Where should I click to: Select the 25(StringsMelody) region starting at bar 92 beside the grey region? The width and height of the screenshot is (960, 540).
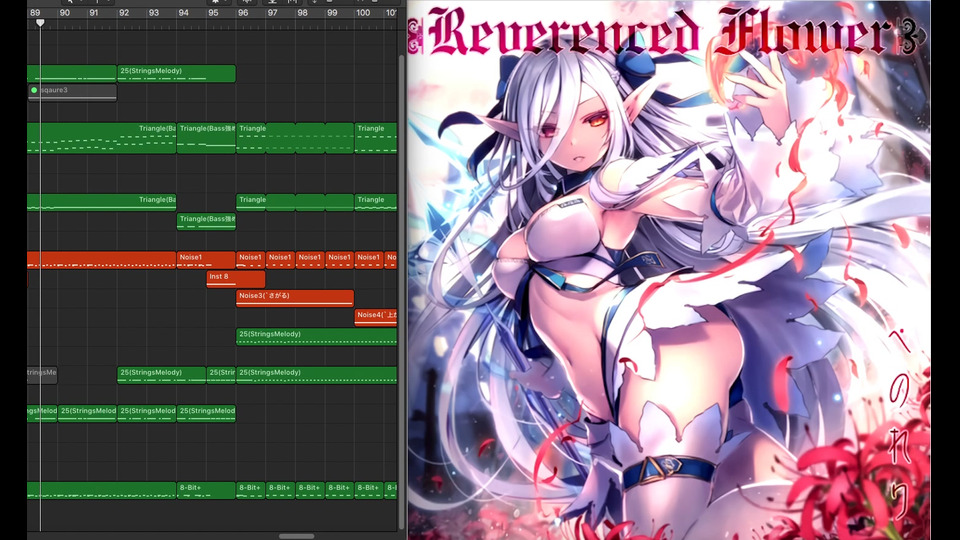(162, 375)
